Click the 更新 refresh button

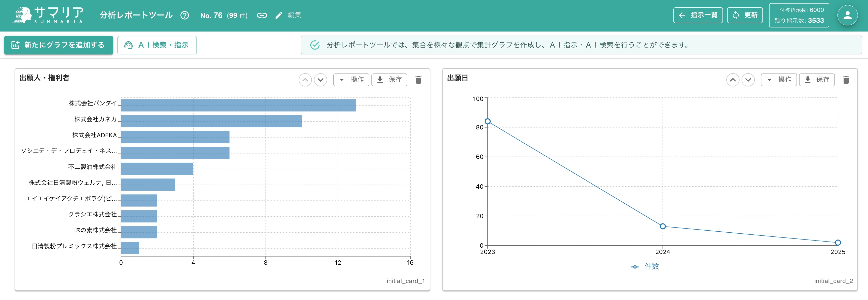(745, 15)
